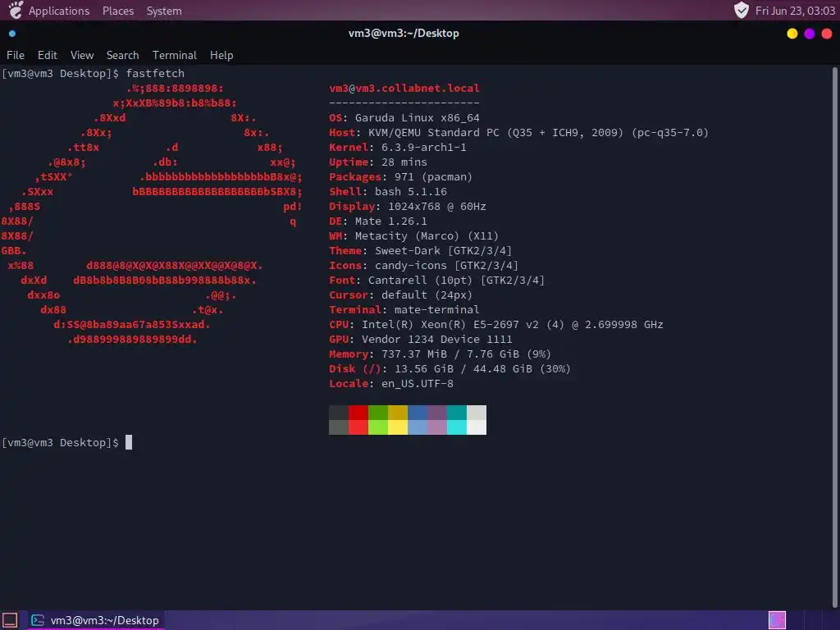Select the highlighted pink workspace in switcher
The image size is (840, 630).
777,620
